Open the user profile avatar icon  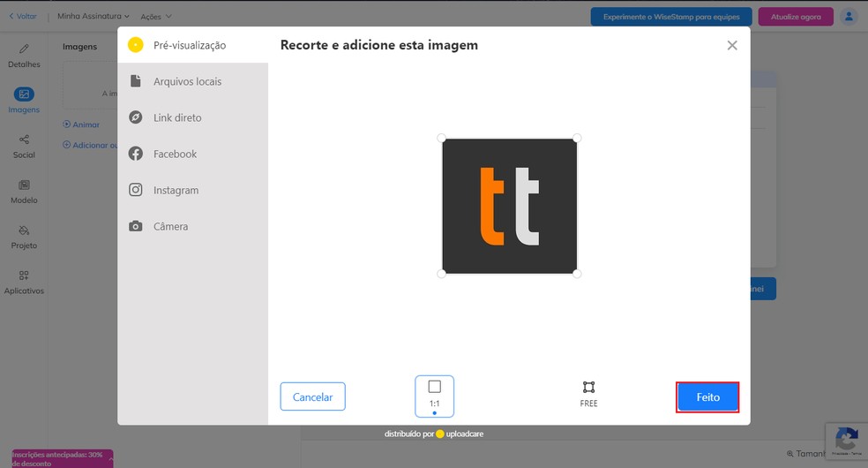848,17
